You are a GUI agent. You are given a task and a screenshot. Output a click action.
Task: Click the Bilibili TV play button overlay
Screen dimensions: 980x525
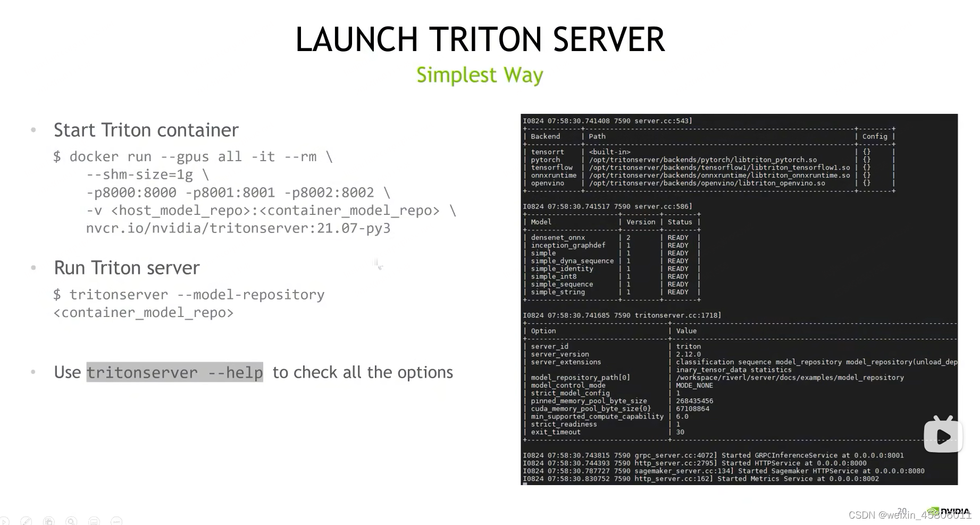[x=943, y=435]
